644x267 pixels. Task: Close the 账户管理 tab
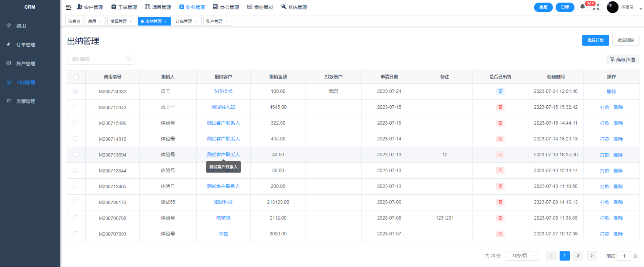pos(226,22)
